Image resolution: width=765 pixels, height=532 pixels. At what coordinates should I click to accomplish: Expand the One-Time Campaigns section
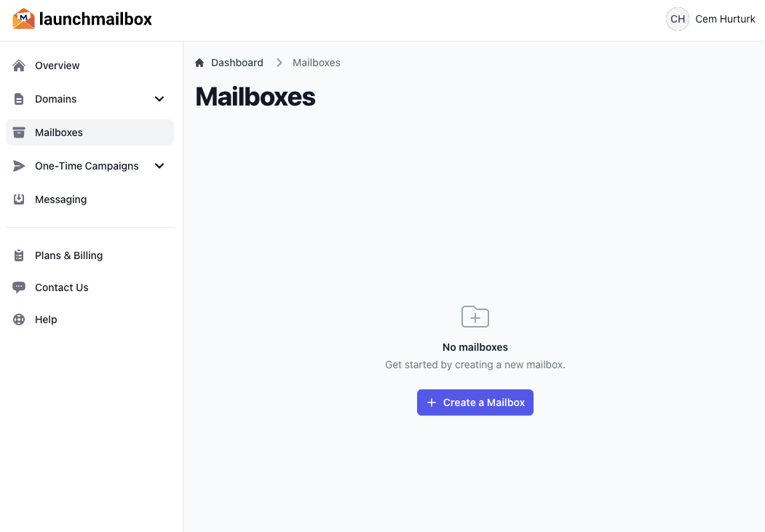pyautogui.click(x=159, y=166)
